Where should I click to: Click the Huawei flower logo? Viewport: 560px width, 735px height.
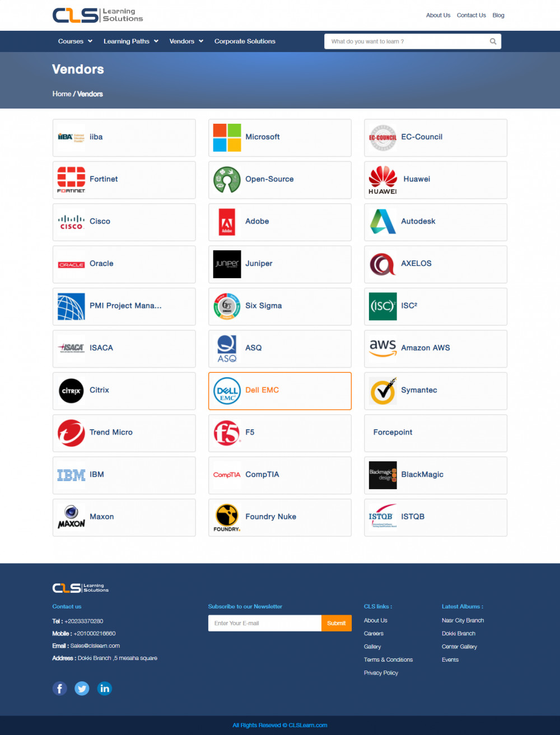(x=382, y=180)
